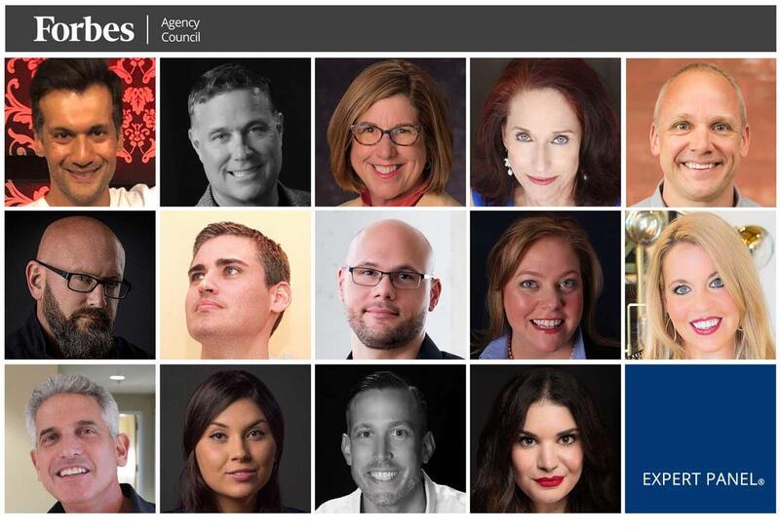
Task: Open the photo of bald man against brick wall
Action: click(700, 133)
